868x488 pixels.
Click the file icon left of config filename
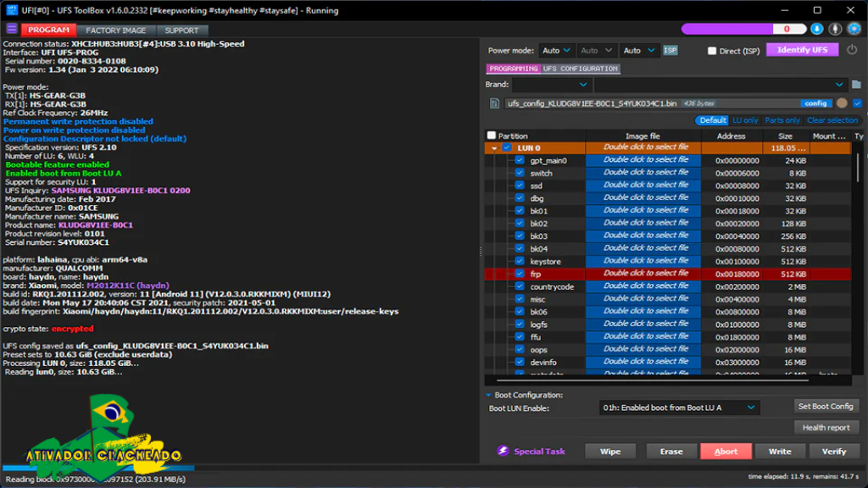point(494,103)
